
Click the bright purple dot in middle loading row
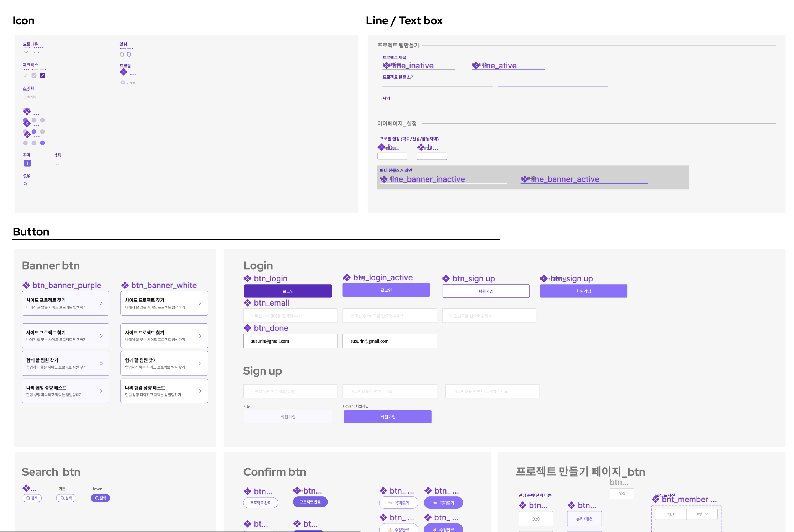34,131
